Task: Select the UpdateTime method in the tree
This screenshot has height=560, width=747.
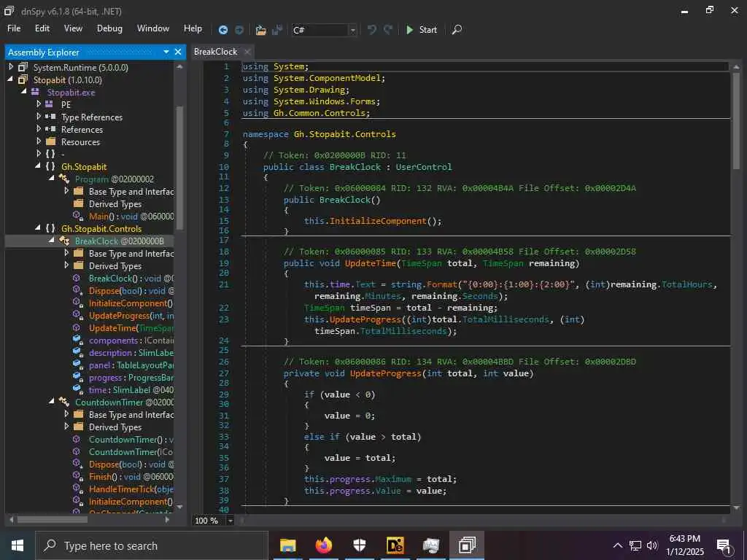Action: click(131, 327)
